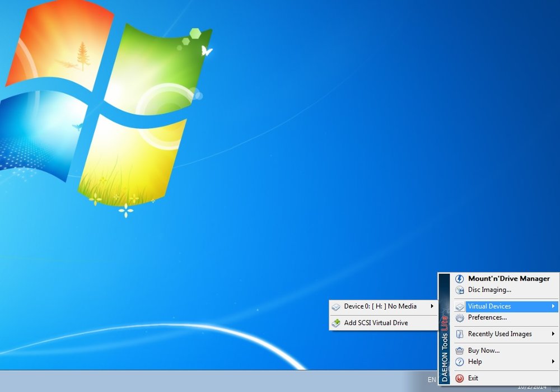
Task: Open Disc Imaging dialog
Action: [x=506, y=290]
